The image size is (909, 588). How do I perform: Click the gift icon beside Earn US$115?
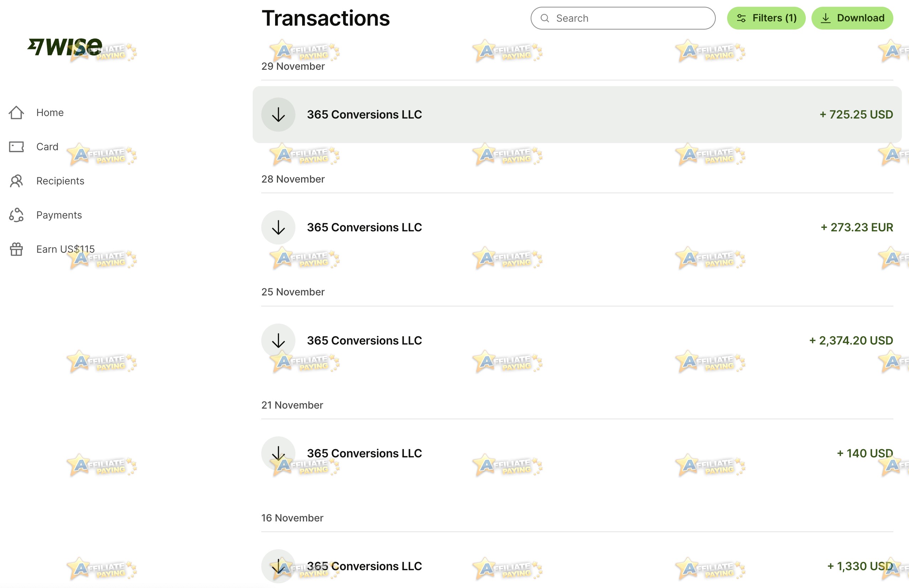tap(16, 249)
